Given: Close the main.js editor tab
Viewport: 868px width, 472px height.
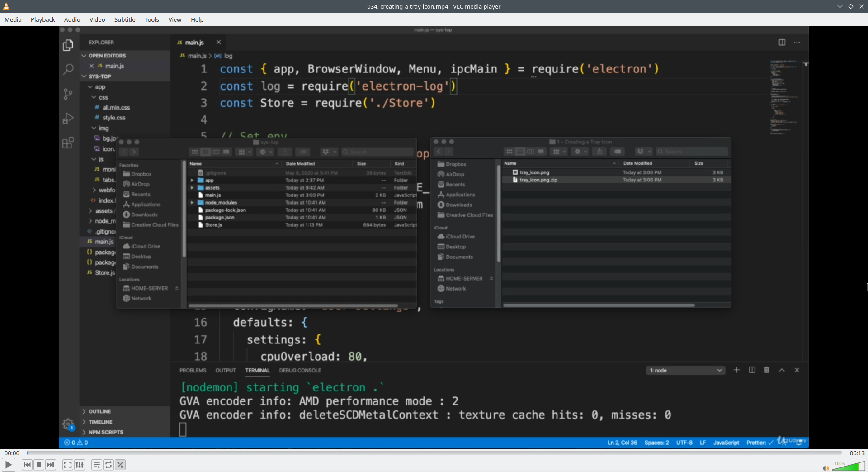Looking at the screenshot, I should tap(219, 42).
